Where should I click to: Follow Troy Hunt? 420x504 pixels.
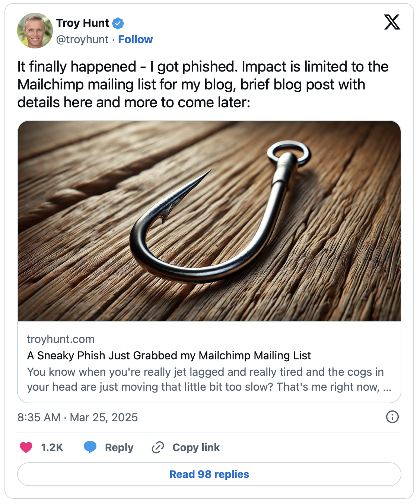[136, 40]
